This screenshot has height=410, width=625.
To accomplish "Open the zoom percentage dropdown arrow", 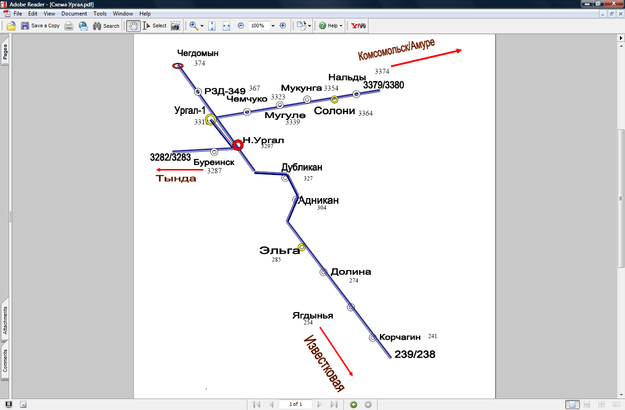I will click(273, 26).
